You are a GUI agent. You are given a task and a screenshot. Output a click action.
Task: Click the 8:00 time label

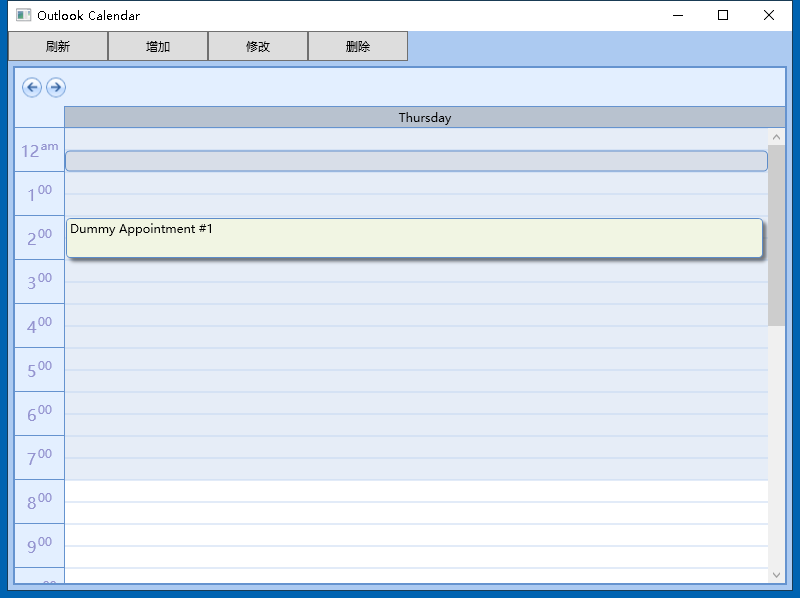40,502
